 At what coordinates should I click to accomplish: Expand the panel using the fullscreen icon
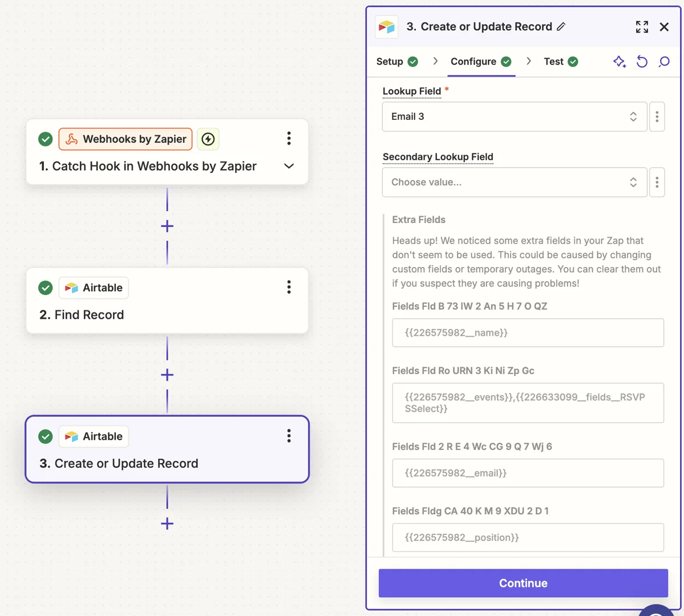[642, 26]
